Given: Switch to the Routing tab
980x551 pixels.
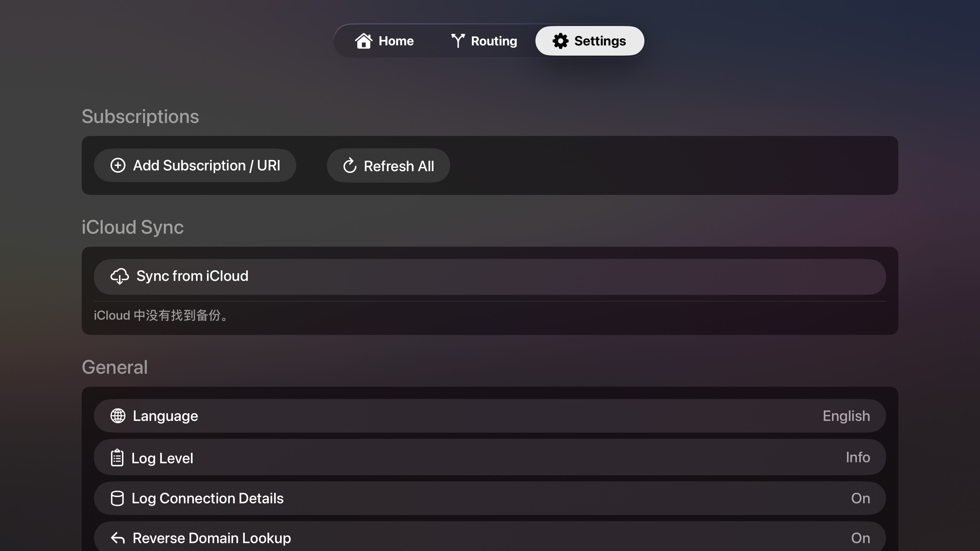Looking at the screenshot, I should pyautogui.click(x=484, y=41).
